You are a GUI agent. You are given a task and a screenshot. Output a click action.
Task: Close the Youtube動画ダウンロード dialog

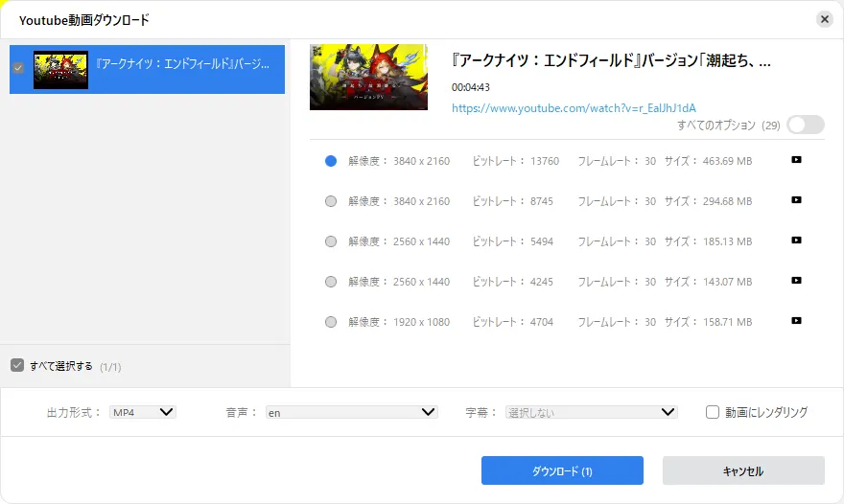tap(824, 19)
